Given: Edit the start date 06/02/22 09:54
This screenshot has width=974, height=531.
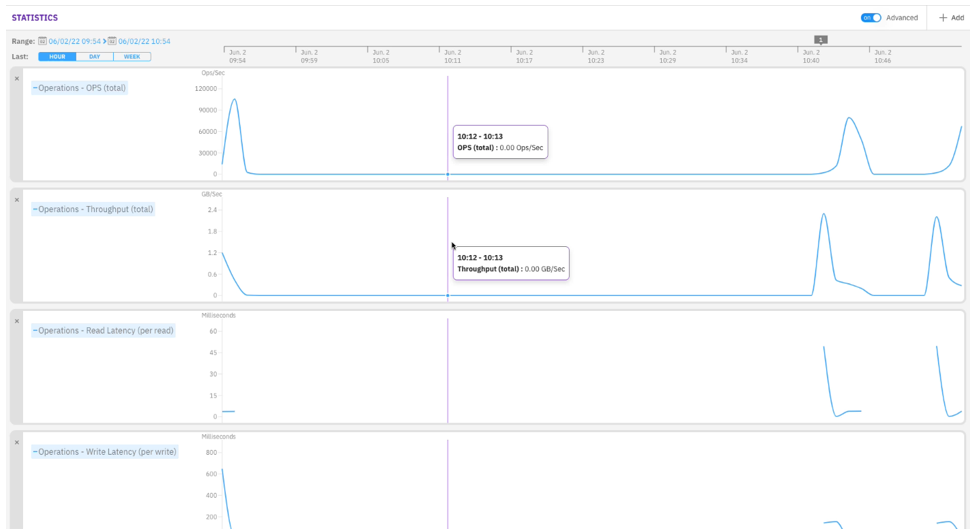Looking at the screenshot, I should pyautogui.click(x=75, y=41).
